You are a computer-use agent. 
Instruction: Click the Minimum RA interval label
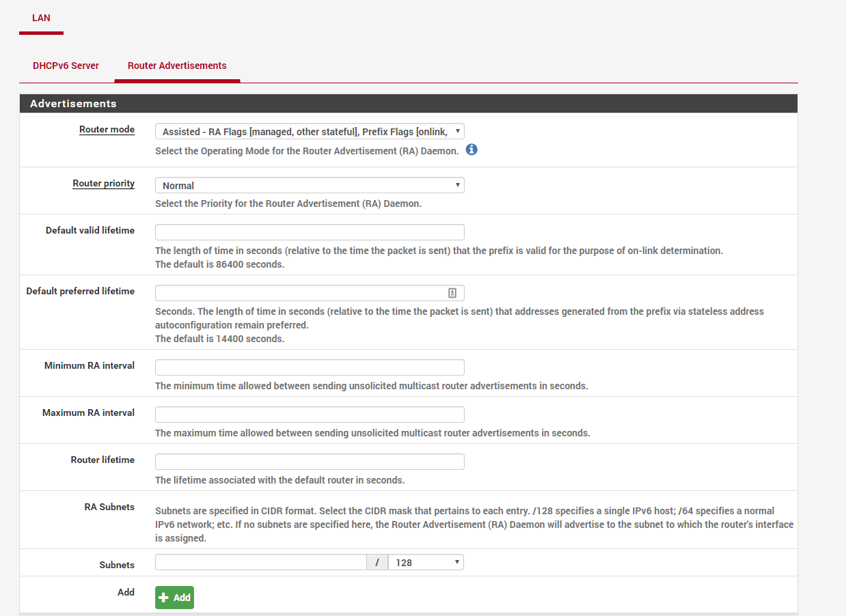click(90, 365)
